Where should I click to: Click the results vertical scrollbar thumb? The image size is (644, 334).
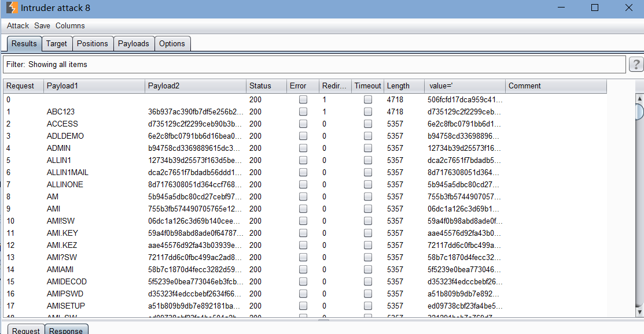point(639,112)
